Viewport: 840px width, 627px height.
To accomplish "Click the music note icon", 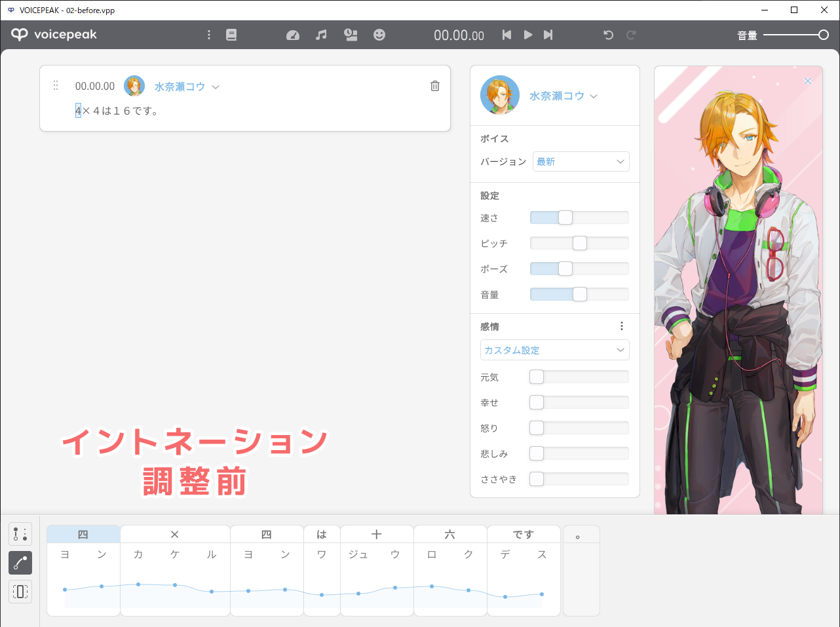I will click(321, 35).
